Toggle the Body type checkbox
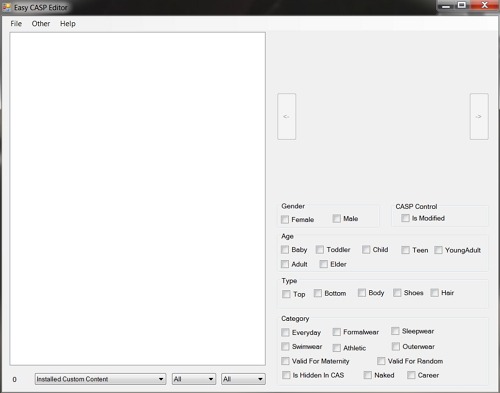 pyautogui.click(x=362, y=293)
